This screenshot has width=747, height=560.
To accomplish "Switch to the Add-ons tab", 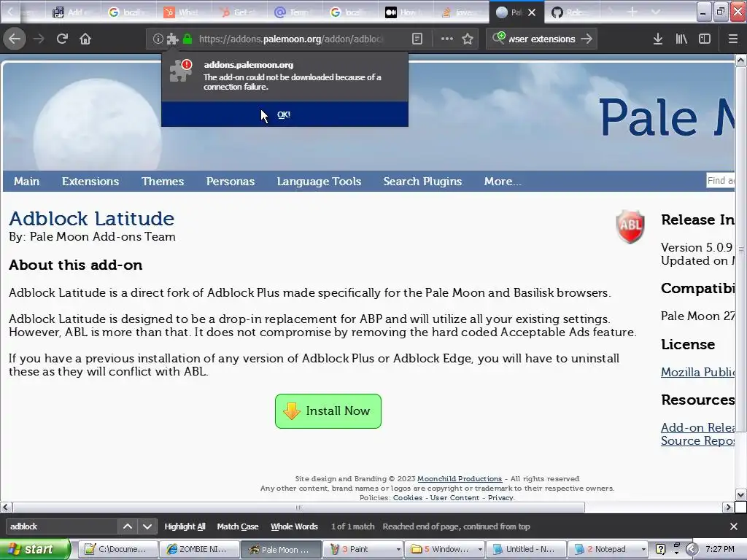I will 74,12.
